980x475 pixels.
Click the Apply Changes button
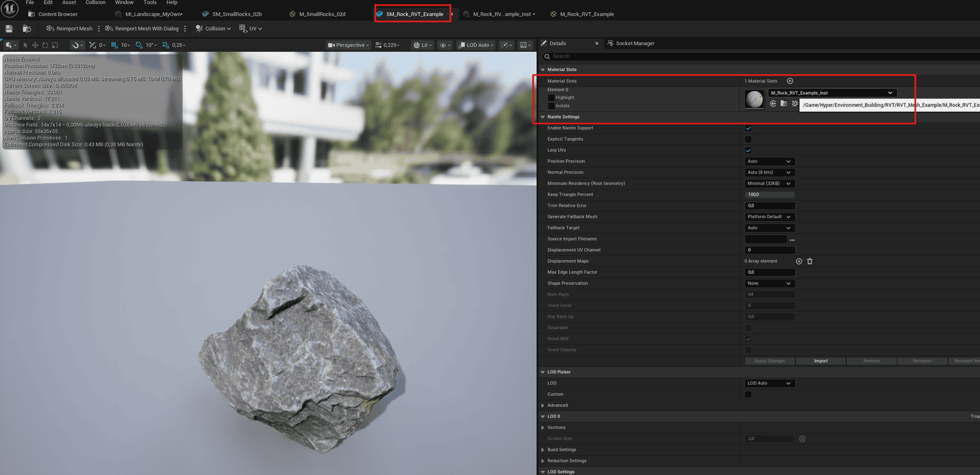(x=769, y=361)
